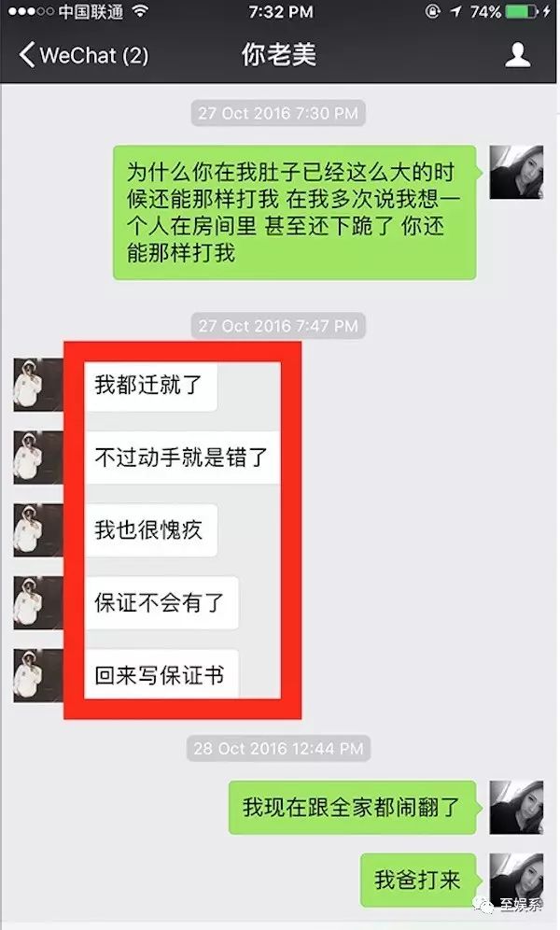
Task: Open avatar next to 回来写保证书 message
Action: tap(38, 675)
